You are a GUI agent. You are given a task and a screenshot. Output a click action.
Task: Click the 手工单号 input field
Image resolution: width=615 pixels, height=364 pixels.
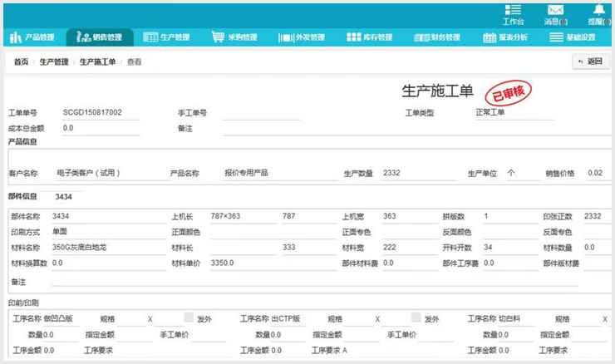pos(262,113)
